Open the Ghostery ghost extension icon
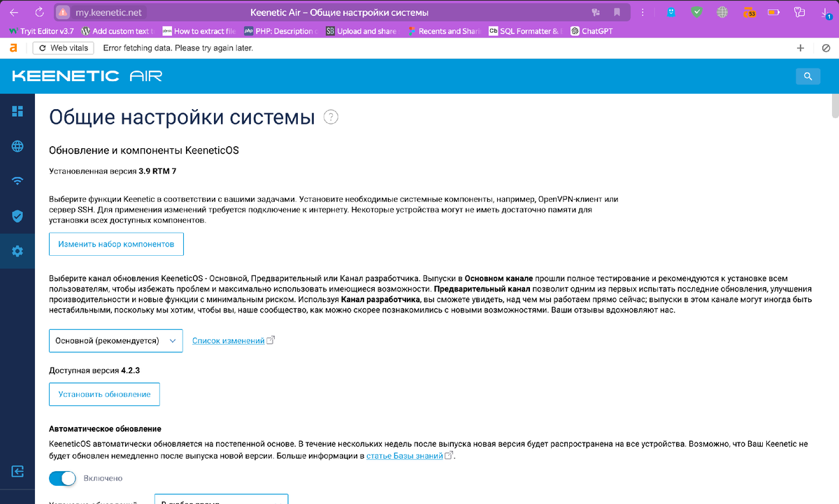839x504 pixels. coord(671,13)
